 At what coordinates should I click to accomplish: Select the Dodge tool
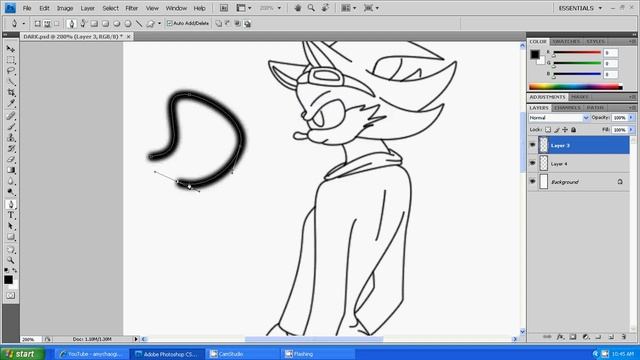click(x=11, y=192)
